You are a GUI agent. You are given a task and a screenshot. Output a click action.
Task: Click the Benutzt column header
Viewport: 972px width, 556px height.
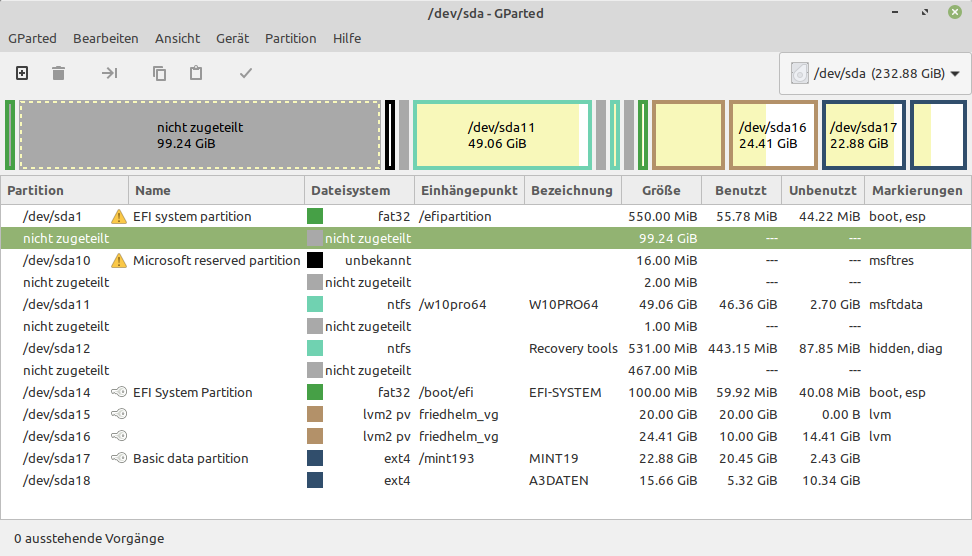[741, 190]
